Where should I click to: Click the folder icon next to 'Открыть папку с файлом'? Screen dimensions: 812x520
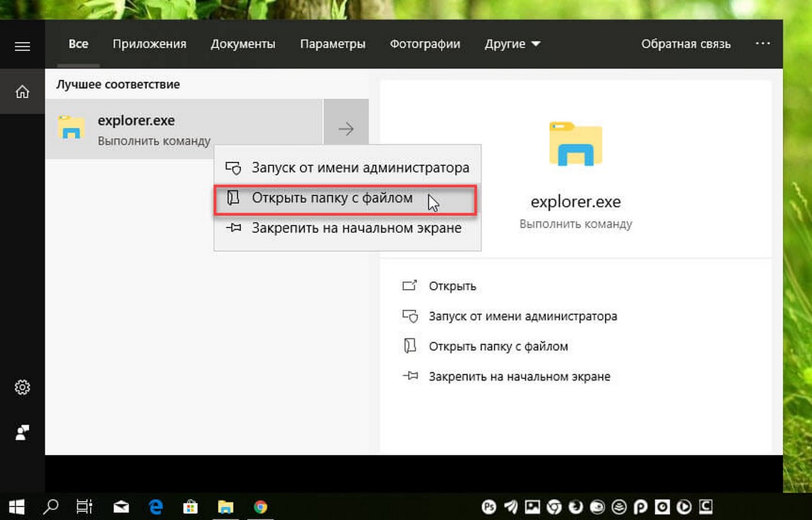tap(233, 198)
